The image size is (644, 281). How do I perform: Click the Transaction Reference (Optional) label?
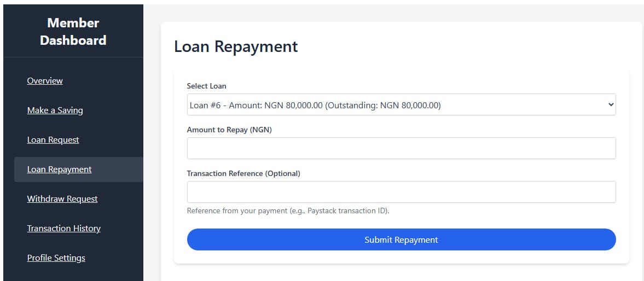pyautogui.click(x=243, y=173)
